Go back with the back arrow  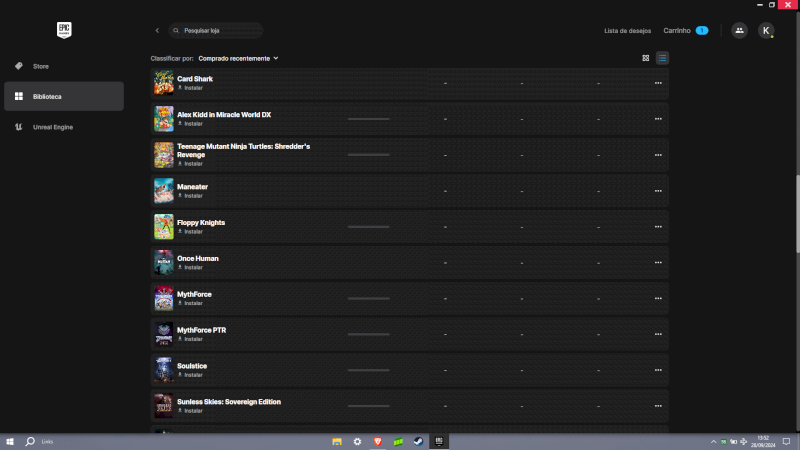tap(157, 31)
